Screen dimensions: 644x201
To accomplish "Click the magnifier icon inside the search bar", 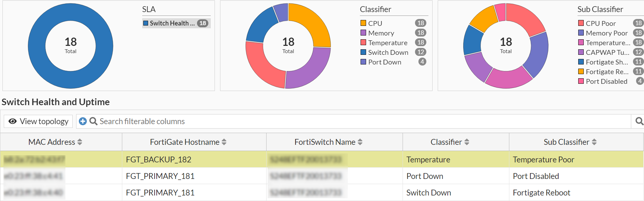I will [92, 121].
